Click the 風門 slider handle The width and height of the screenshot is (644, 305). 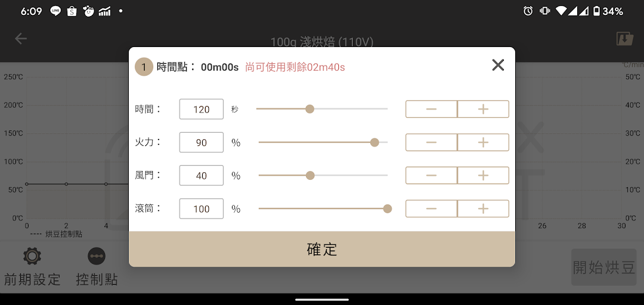coord(310,176)
